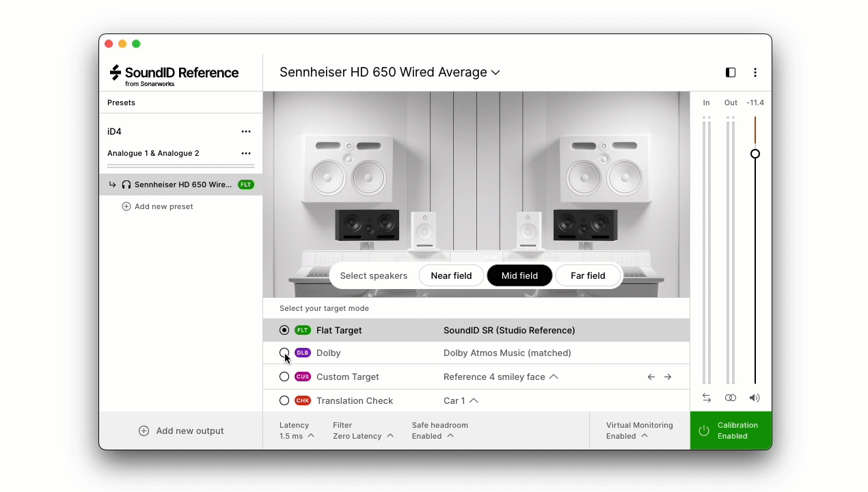
Task: Select the Translation Check radio button
Action: [284, 400]
